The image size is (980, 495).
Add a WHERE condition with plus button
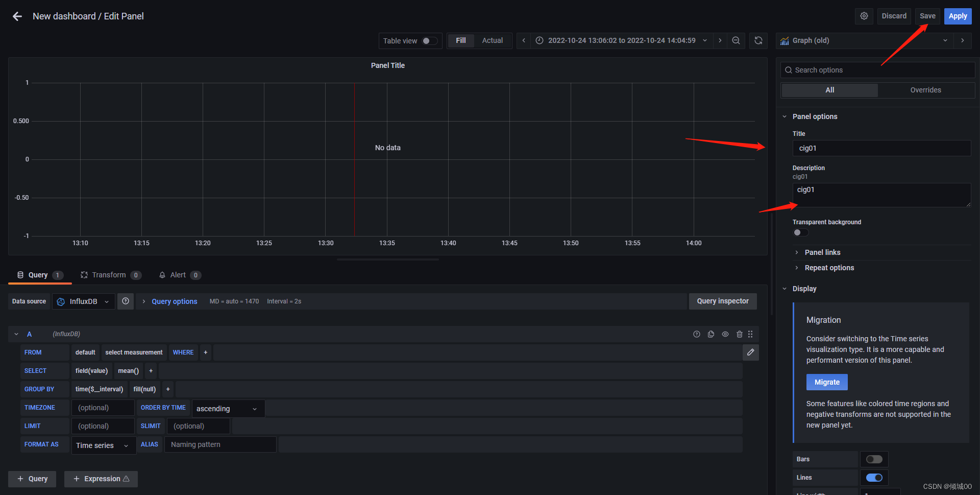point(206,352)
